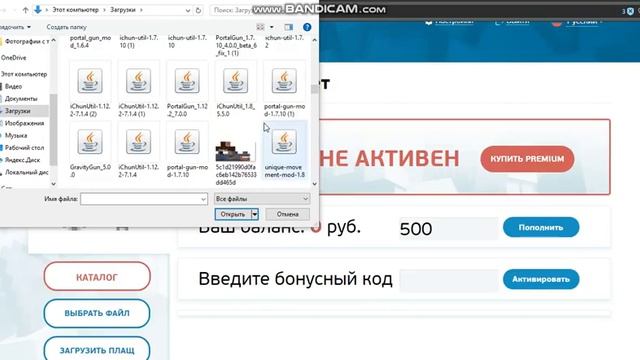640x360 pixels.
Task: Click the balance amount field showing 500
Action: [x=448, y=229]
